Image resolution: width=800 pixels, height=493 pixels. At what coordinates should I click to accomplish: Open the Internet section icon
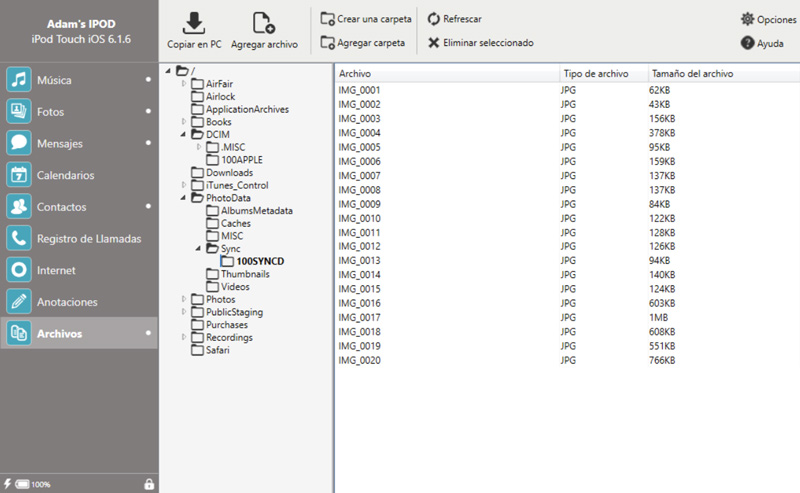tap(19, 269)
